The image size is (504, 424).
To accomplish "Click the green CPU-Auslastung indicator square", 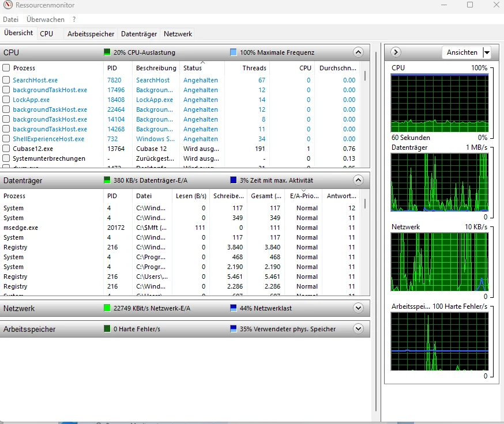I will pyautogui.click(x=107, y=52).
